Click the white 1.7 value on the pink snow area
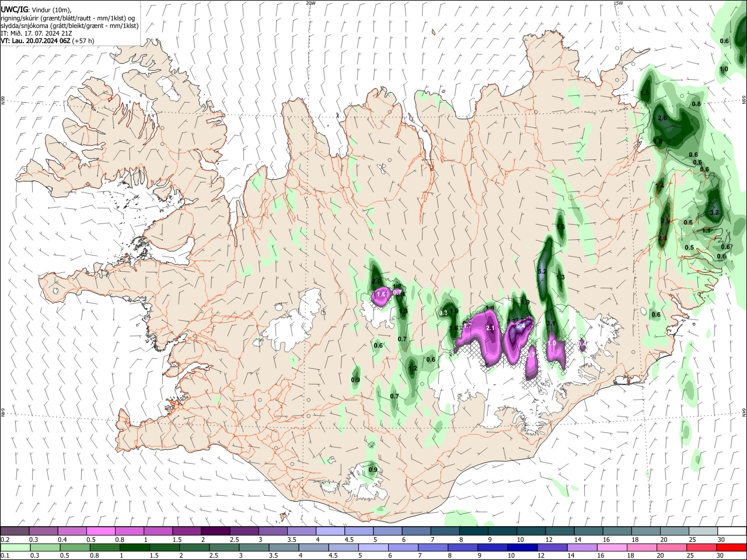This screenshot has height=560, width=747. (x=467, y=326)
